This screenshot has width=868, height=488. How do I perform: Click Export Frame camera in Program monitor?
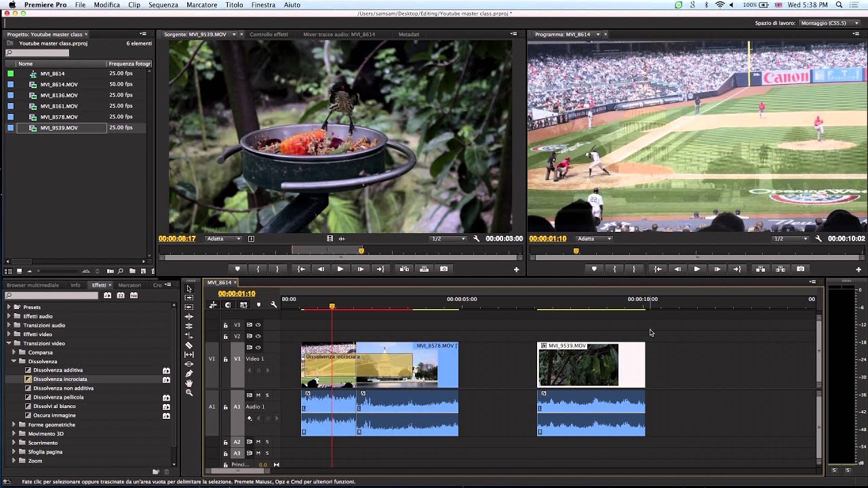pos(801,269)
